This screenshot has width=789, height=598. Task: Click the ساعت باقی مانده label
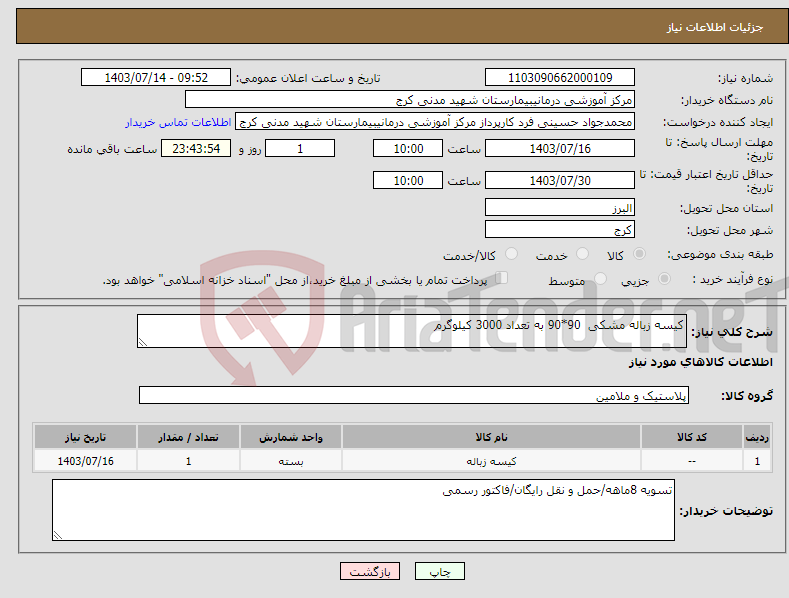112,150
